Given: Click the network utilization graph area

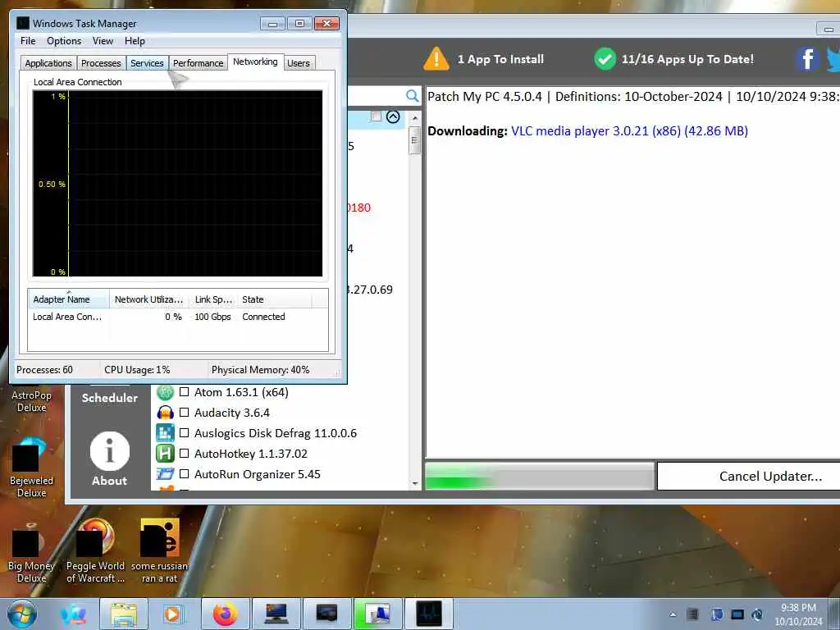Looking at the screenshot, I should (x=178, y=183).
